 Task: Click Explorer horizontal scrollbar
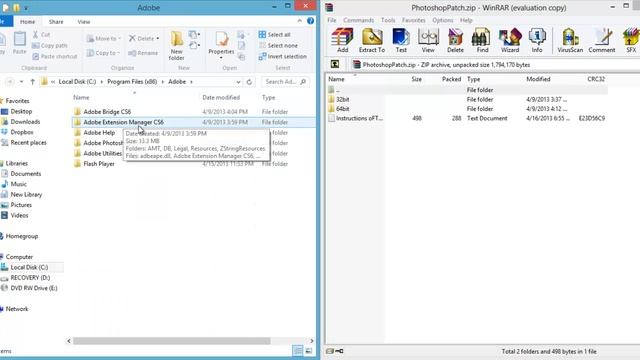click(x=171, y=340)
